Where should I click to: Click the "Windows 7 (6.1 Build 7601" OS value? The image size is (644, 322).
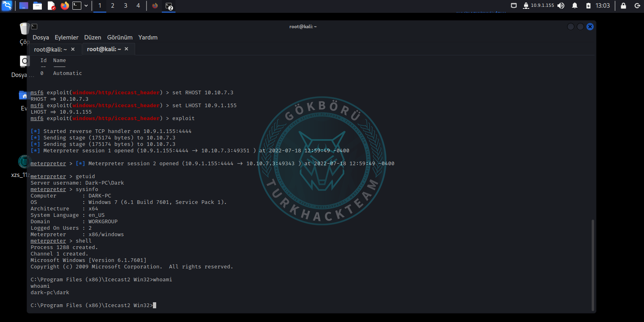point(158,202)
